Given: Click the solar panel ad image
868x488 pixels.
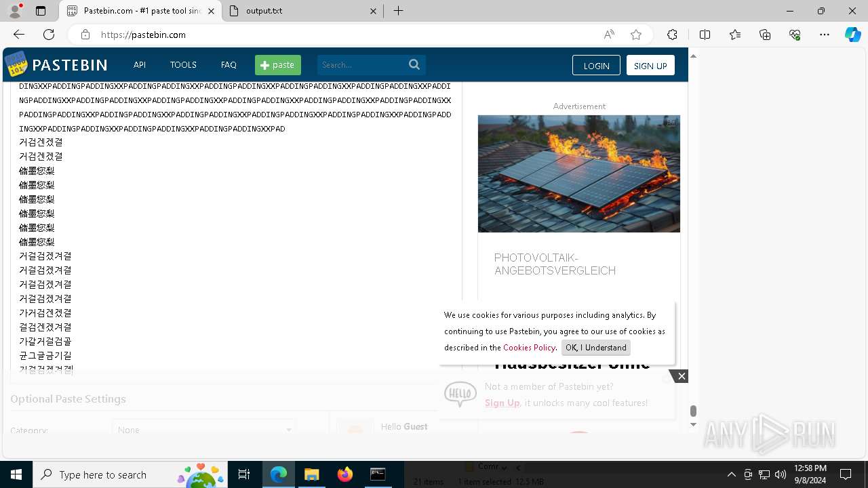Looking at the screenshot, I should [x=579, y=174].
